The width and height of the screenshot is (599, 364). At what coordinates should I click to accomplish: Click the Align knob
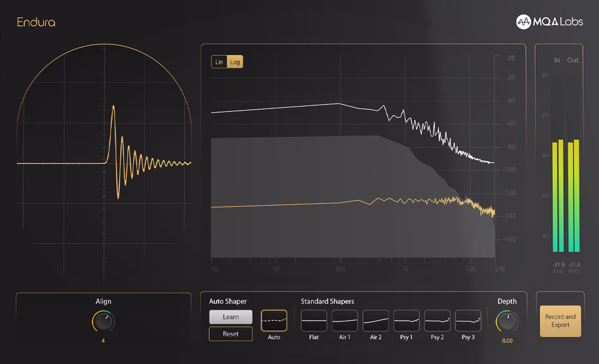click(104, 321)
